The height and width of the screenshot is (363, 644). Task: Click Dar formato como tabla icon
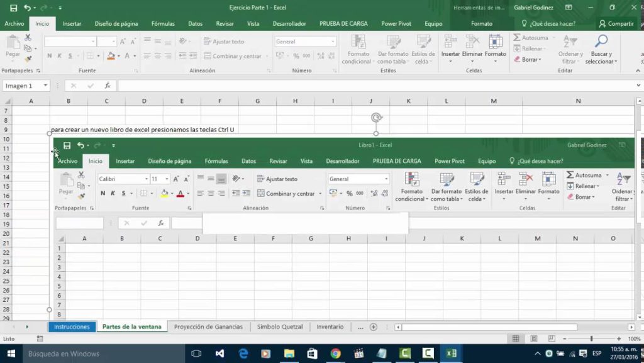point(393,42)
